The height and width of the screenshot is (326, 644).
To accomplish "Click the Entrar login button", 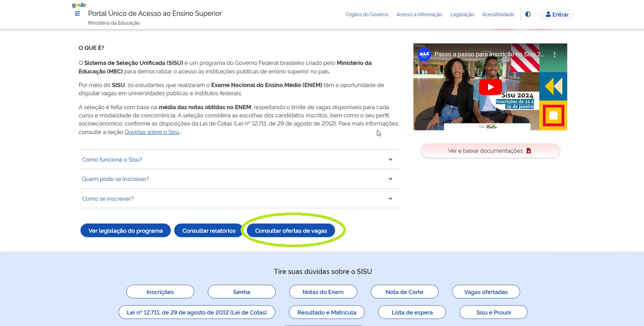I will click(557, 15).
